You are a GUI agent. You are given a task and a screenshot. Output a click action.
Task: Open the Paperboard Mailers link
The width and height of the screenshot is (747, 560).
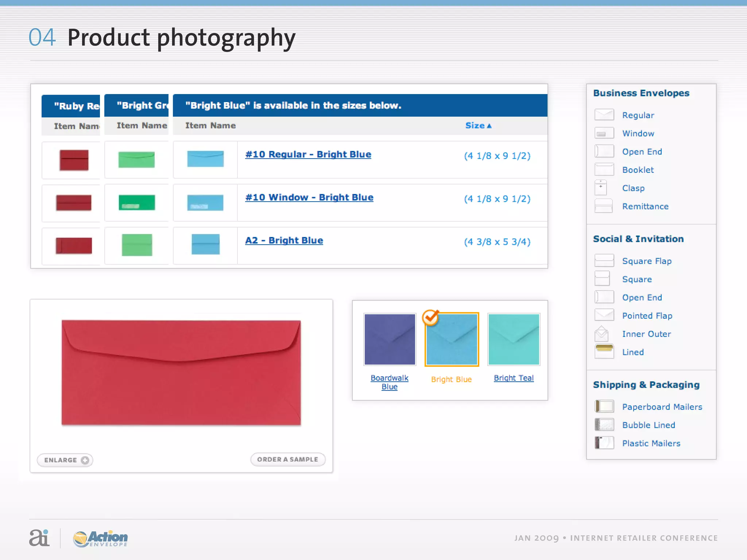pos(662,407)
